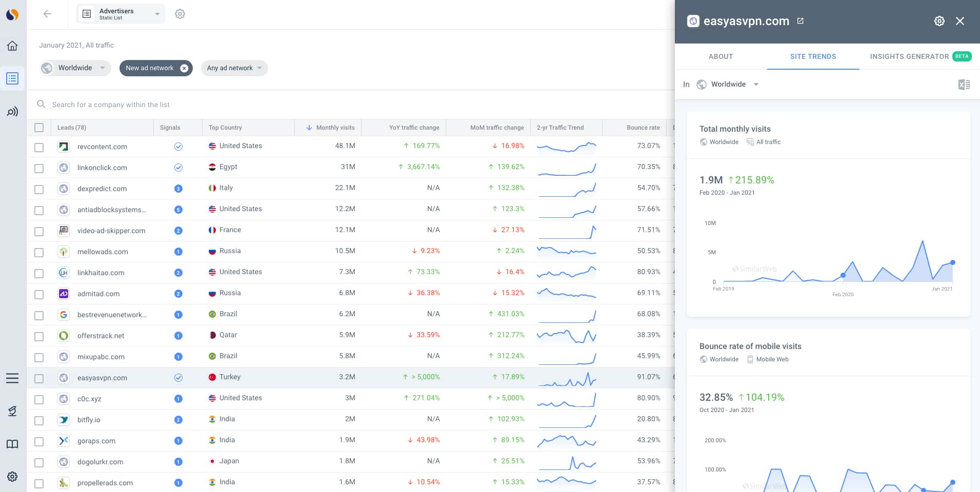This screenshot has width=980, height=492.
Task: Sort by Top Country column
Action: 225,128
